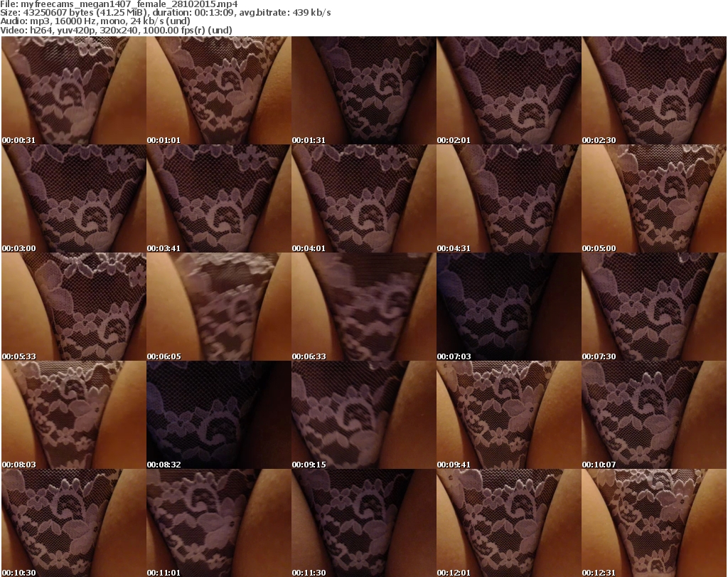Pick the thumbnail labeled 00:12:01
The image size is (728, 577).
509,523
